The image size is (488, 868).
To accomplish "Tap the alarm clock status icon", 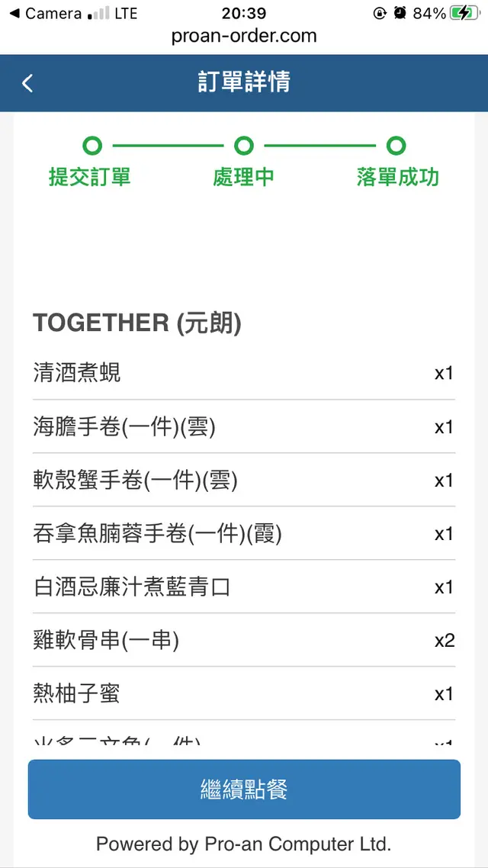I will (x=400, y=14).
